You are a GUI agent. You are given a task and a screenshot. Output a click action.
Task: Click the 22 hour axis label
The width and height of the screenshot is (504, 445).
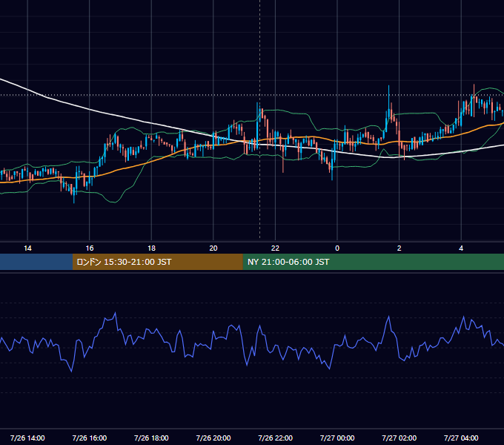[275, 248]
